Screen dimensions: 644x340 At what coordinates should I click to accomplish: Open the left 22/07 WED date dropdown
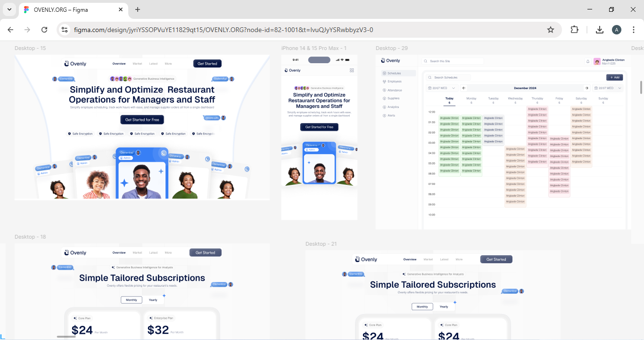[x=442, y=88]
